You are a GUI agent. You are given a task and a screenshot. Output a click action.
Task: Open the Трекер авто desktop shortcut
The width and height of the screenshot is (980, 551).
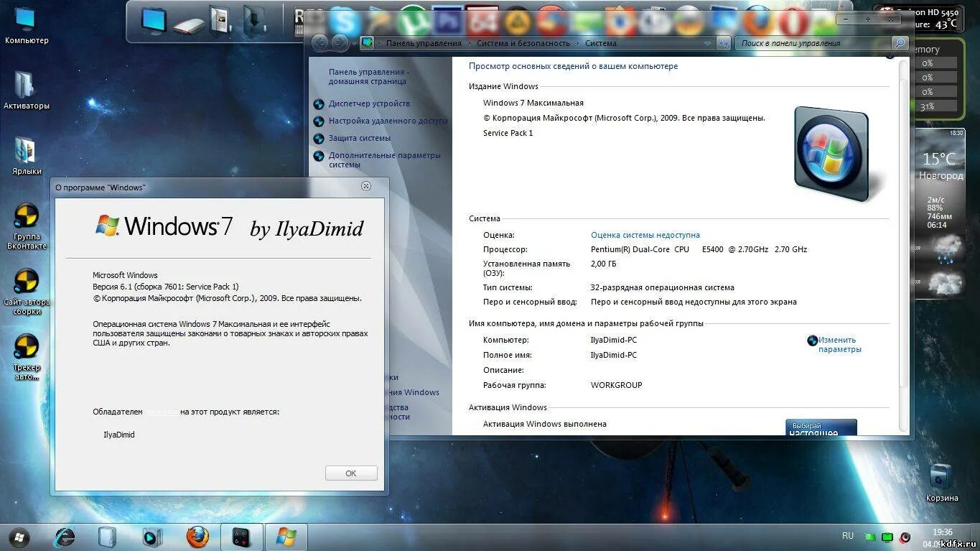(x=27, y=358)
